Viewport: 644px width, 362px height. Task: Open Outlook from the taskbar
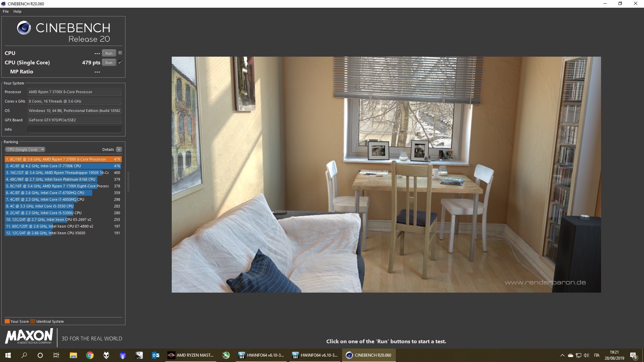(156, 355)
